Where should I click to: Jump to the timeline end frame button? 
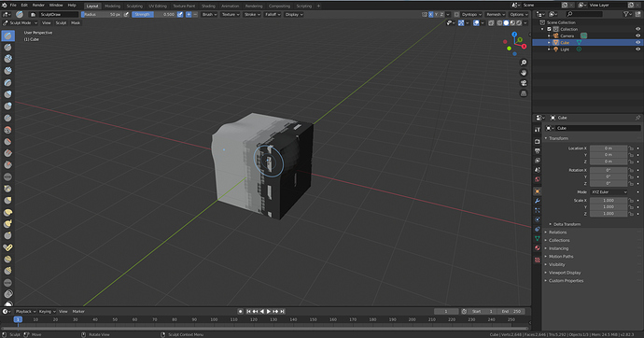(x=283, y=311)
